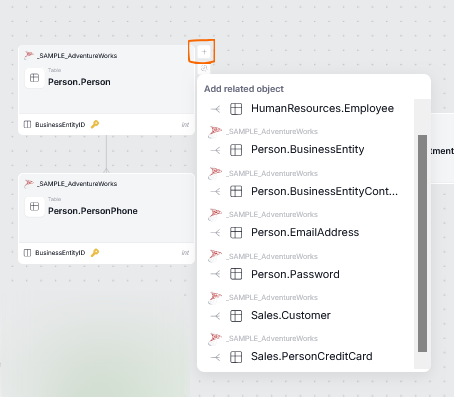Click the relationship icon beside Sales.Customer
Image resolution: width=454 pixels, height=397 pixels.
click(x=216, y=316)
